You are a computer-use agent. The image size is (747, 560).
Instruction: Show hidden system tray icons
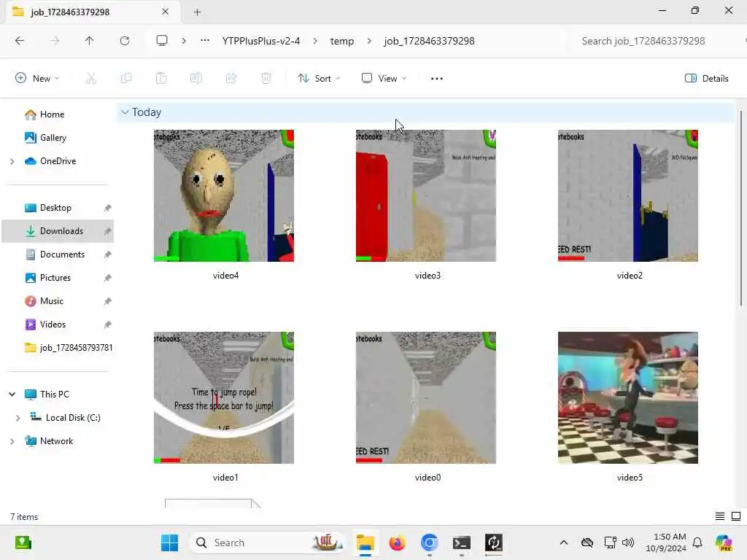click(x=564, y=542)
